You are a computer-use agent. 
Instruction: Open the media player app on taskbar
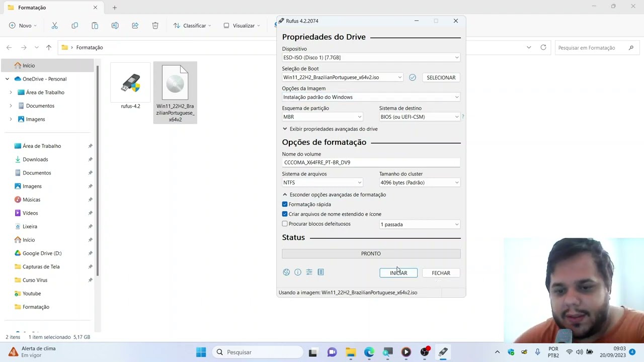[406, 352]
